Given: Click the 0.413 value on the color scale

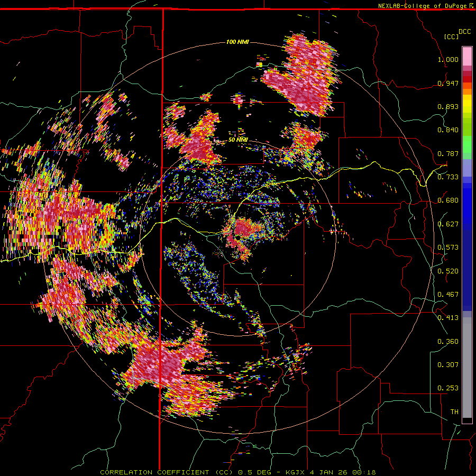Looking at the screenshot, I should [448, 318].
